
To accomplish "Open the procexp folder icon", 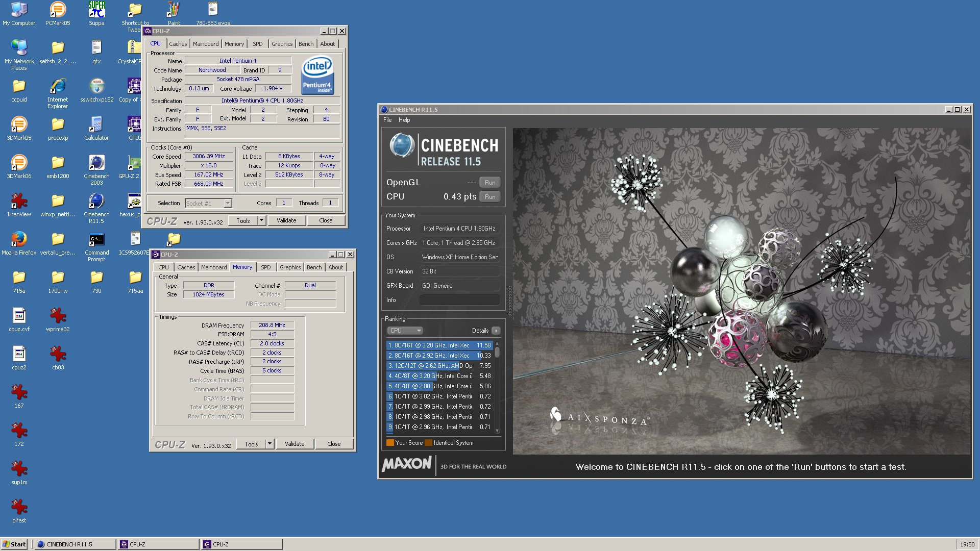I will coord(58,129).
